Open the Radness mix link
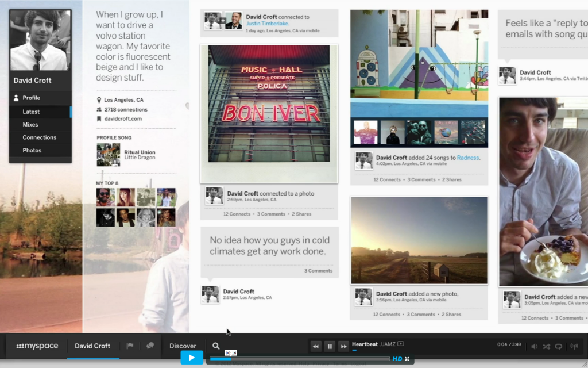 point(468,158)
